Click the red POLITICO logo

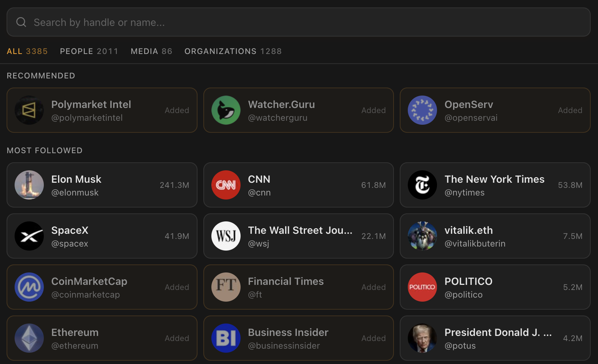pyautogui.click(x=422, y=287)
